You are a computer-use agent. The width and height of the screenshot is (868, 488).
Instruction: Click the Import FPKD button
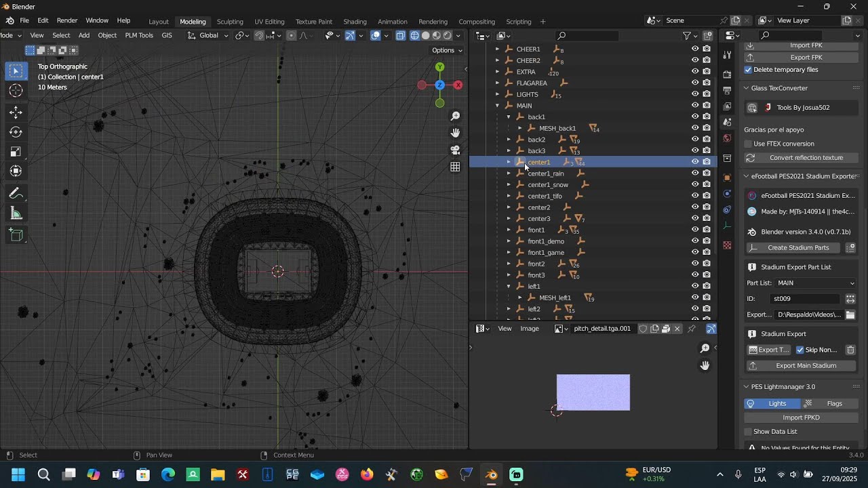[x=800, y=418]
